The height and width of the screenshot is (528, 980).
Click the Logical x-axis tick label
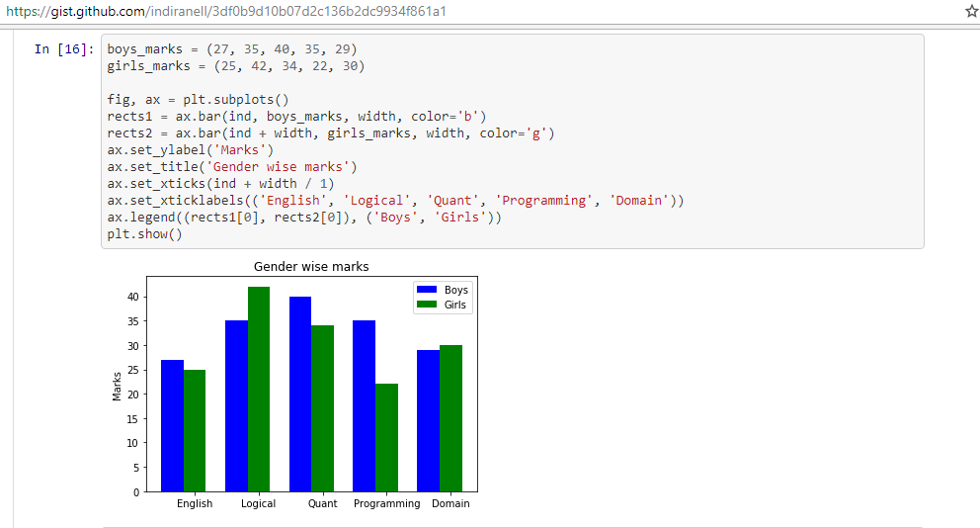[258, 503]
